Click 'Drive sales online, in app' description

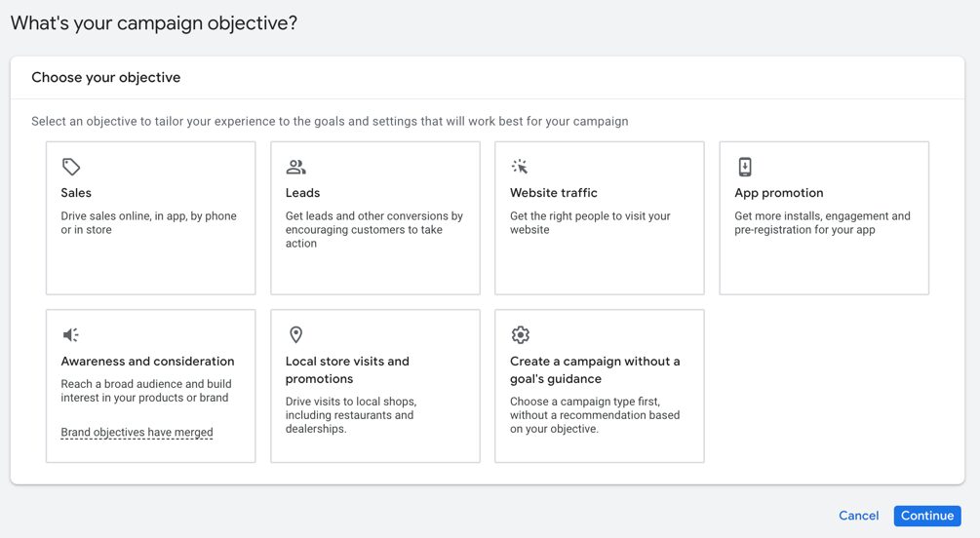click(x=148, y=223)
